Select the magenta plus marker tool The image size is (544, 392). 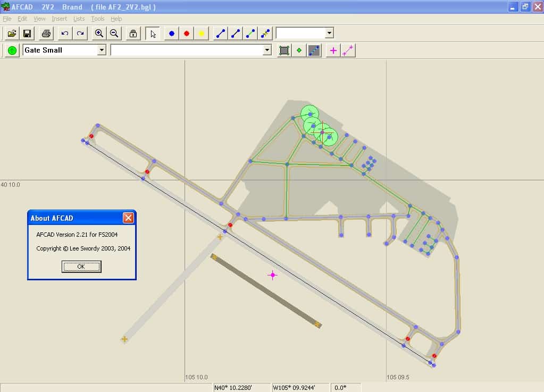pos(333,51)
